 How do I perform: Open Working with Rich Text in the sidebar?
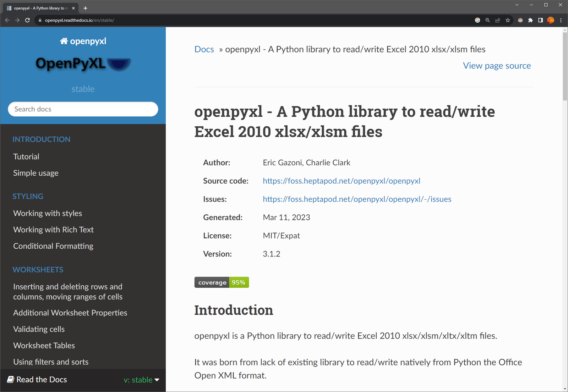click(x=54, y=230)
